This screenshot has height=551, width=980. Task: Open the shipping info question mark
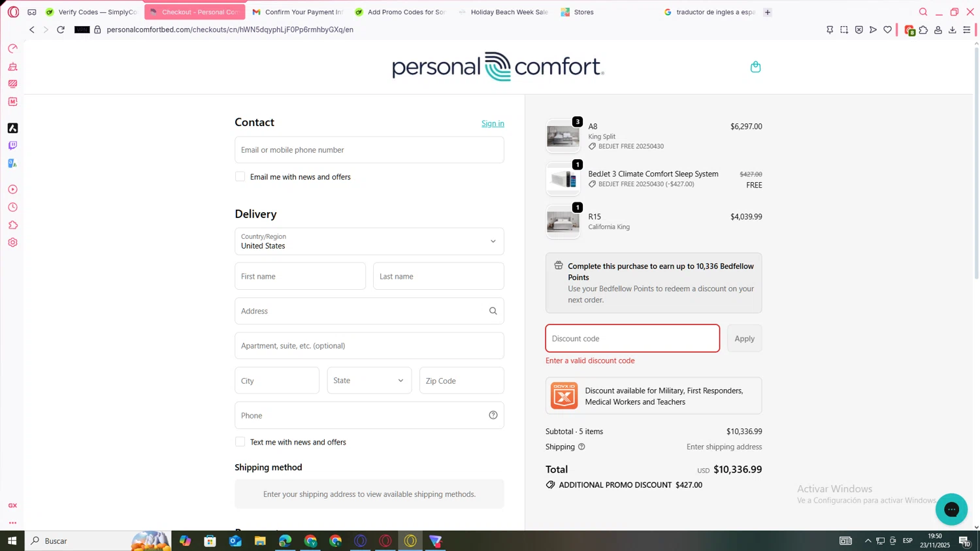click(x=581, y=447)
